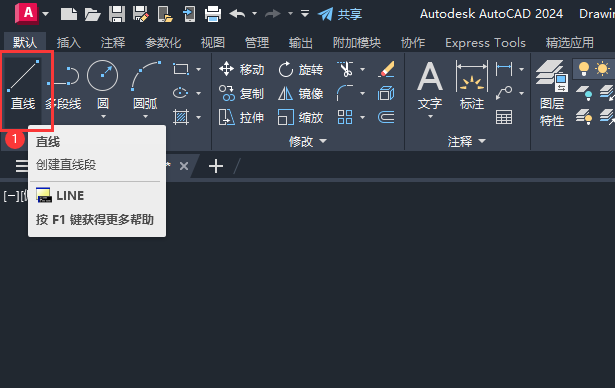The height and width of the screenshot is (388, 615).
Task: Switch to the Manage (管理) tab
Action: pos(257,42)
